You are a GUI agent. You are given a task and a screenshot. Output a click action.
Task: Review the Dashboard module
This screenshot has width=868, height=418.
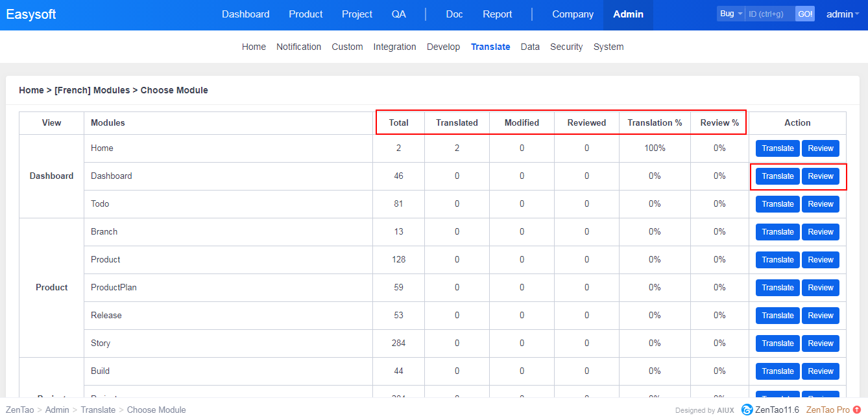[820, 176]
